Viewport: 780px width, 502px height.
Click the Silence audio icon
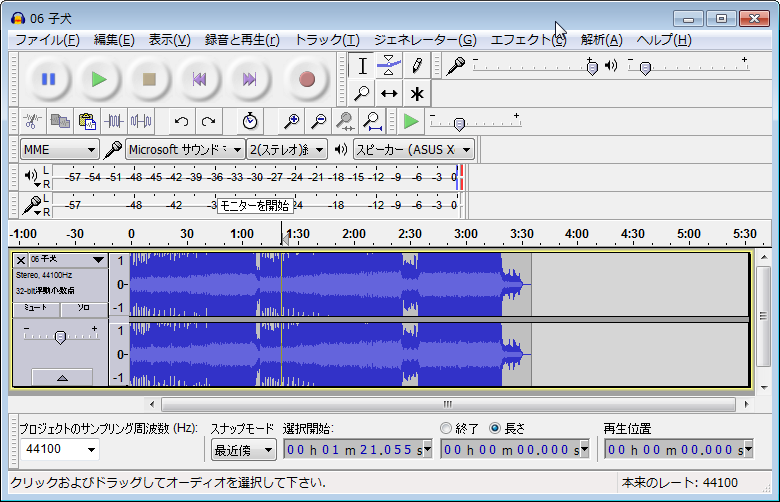(141, 121)
